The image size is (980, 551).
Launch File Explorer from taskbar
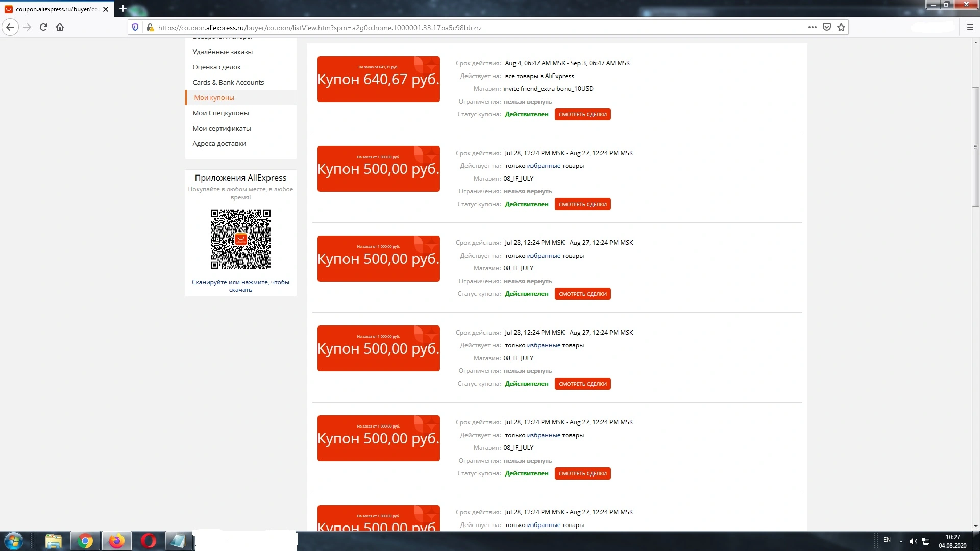tap(53, 541)
